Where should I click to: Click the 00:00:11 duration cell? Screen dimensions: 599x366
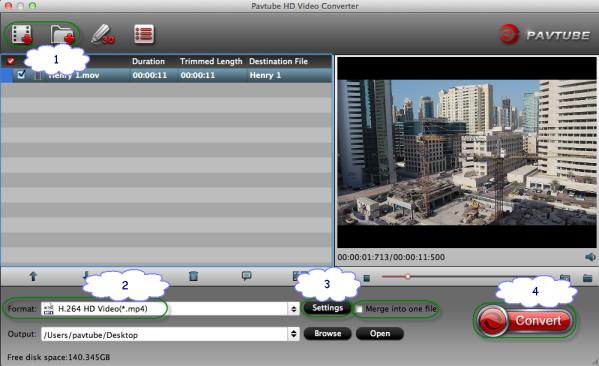[x=150, y=75]
